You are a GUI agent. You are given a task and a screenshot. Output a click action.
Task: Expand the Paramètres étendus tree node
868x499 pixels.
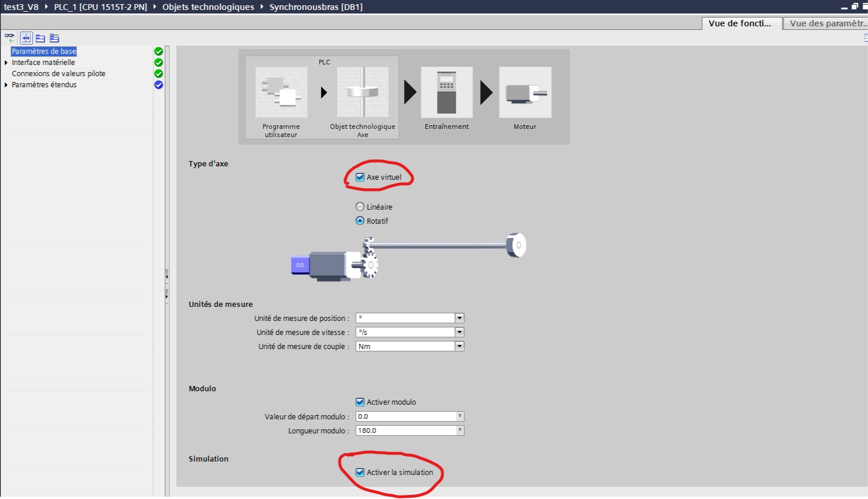point(6,85)
